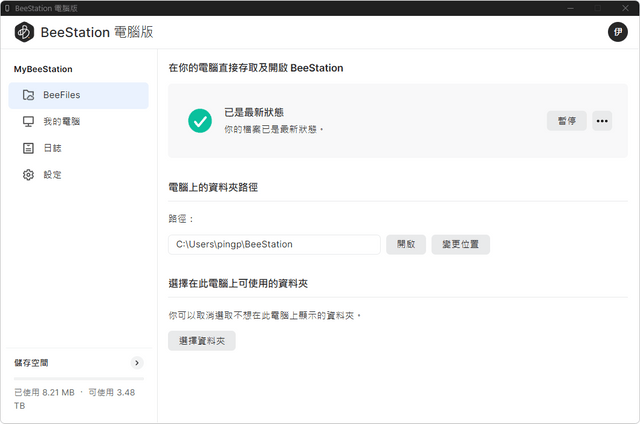Click the storage usage progress bar
This screenshot has height=424, width=640.
79,379
